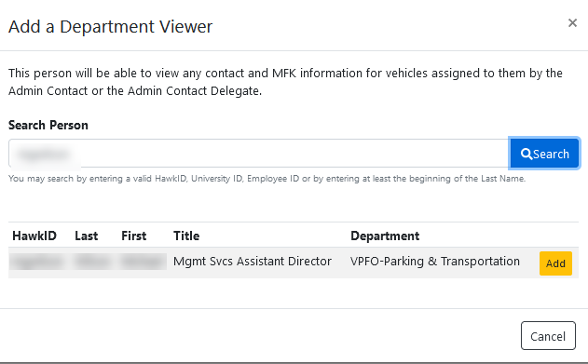Viewport: 588px width, 364px height.
Task: Click the HawkID search help text
Action: click(267, 179)
